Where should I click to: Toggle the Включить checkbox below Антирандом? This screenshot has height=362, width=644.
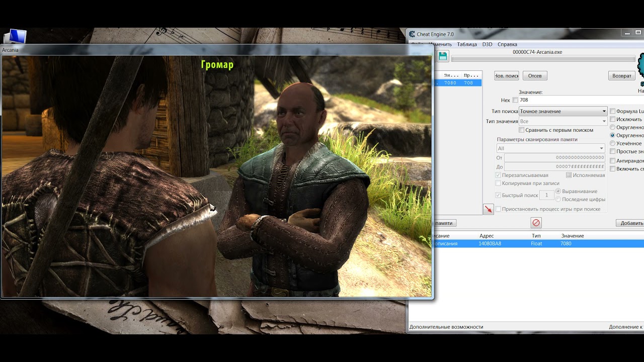612,169
